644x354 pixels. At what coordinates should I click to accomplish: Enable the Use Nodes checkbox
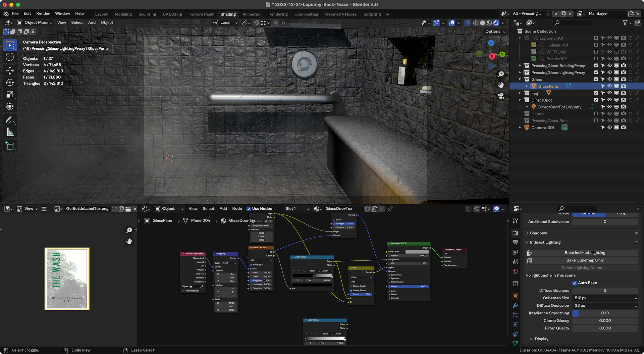point(249,209)
